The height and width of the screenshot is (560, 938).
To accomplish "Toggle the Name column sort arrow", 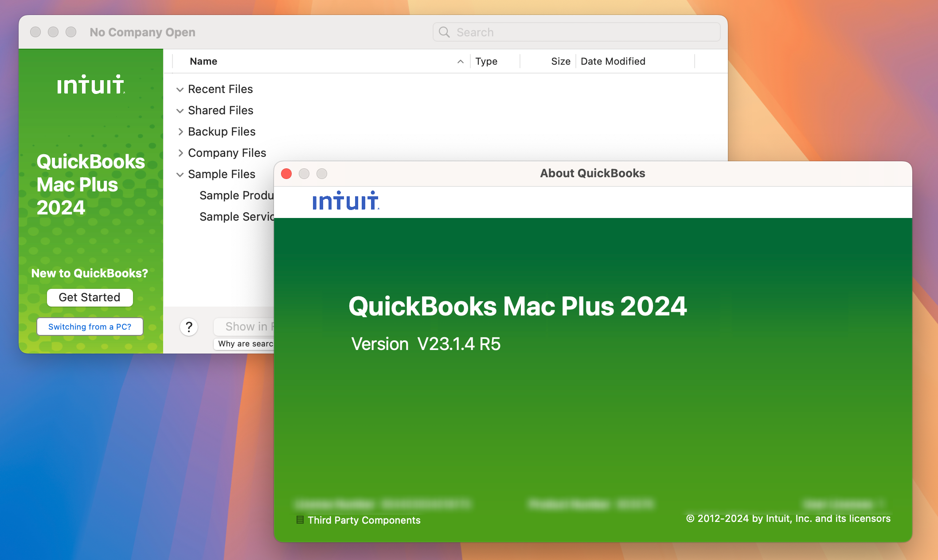I will [461, 62].
